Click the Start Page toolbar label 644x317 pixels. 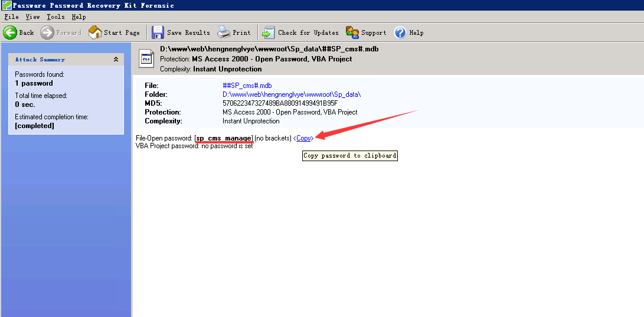pos(122,32)
